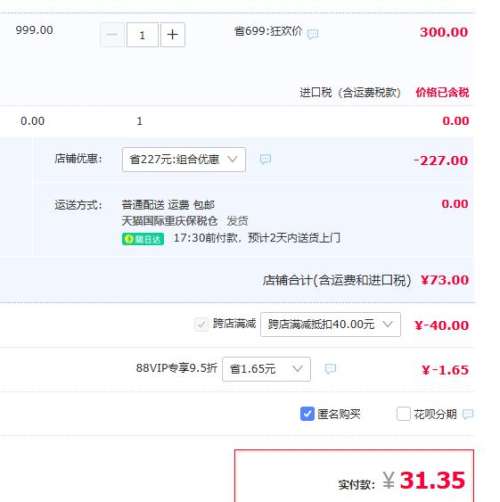
Task: Enable the 花呗分期 checkbox
Action: click(x=403, y=414)
